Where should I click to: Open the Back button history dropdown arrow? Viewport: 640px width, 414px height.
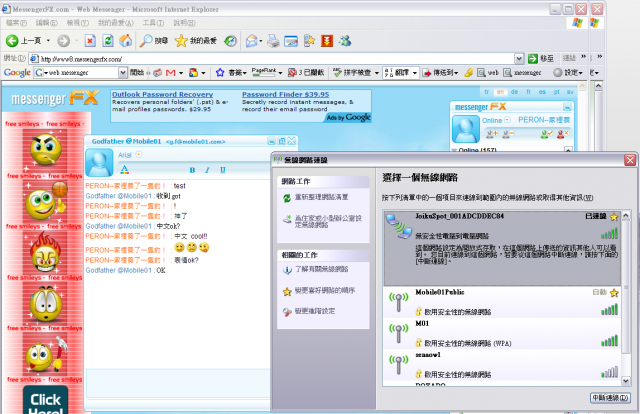[48, 40]
